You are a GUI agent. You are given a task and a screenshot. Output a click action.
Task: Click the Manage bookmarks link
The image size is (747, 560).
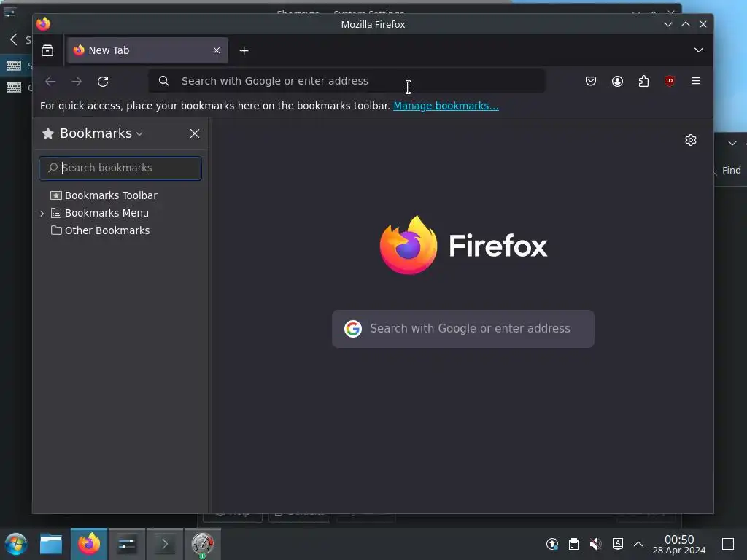pos(446,106)
